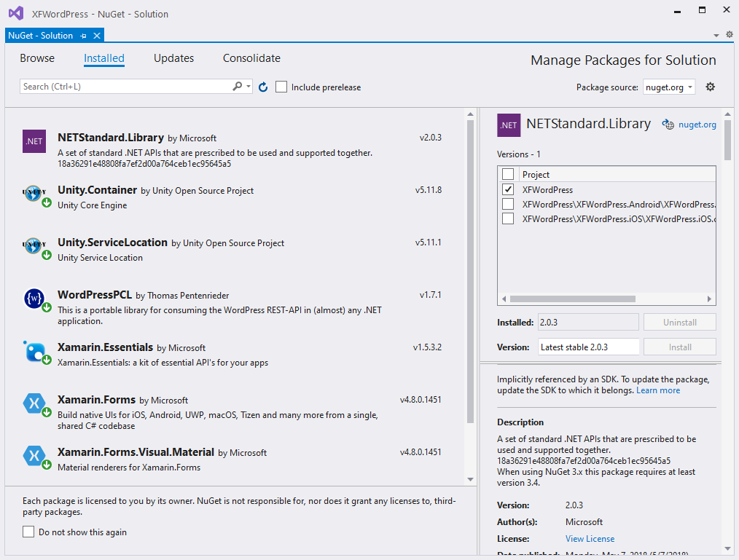Select the Unity.Container package icon
Viewport: 739px width, 560px height.
click(x=35, y=194)
